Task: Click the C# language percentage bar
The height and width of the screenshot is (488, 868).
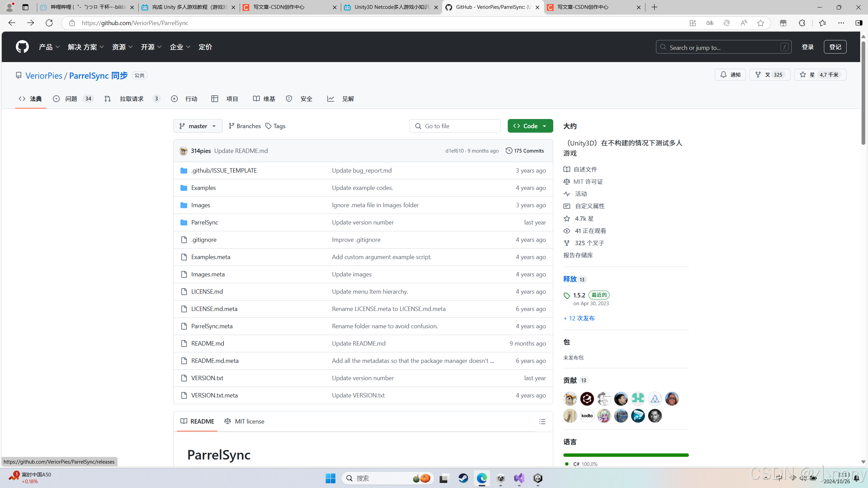Action: pyautogui.click(x=625, y=455)
